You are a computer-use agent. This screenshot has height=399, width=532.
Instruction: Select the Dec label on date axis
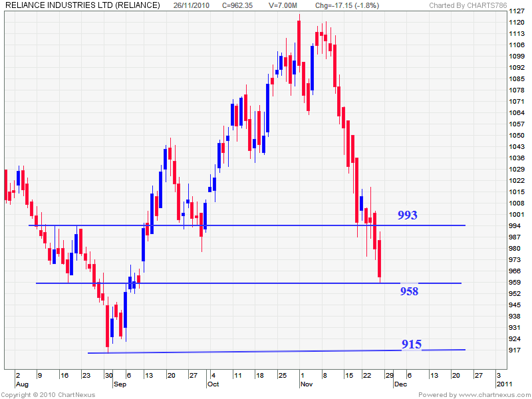pos(400,384)
